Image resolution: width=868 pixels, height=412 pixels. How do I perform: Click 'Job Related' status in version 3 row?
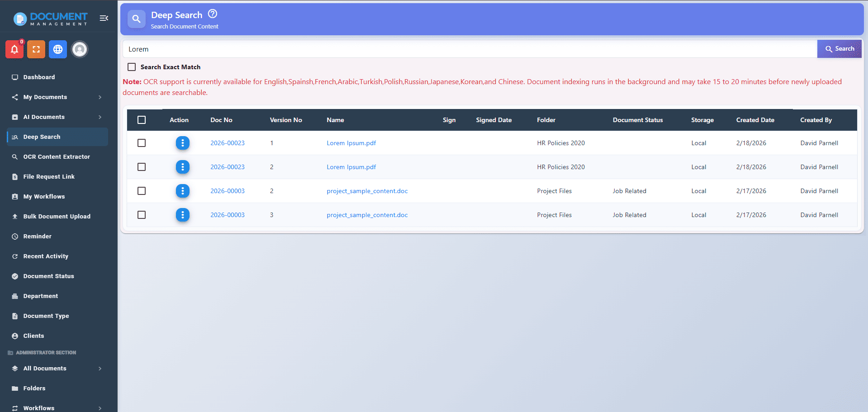pos(629,215)
